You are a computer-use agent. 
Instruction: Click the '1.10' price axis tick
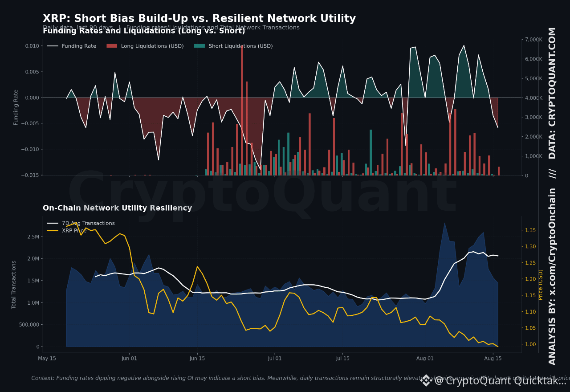[x=530, y=311]
